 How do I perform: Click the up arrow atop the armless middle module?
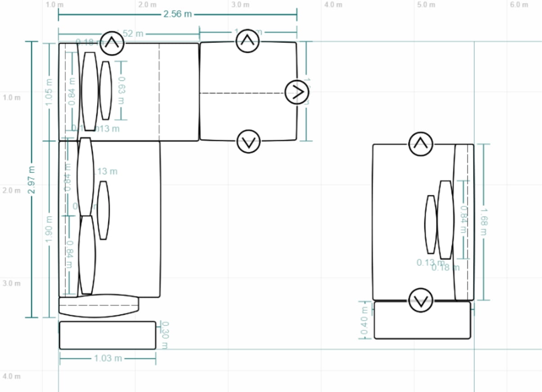(x=247, y=41)
